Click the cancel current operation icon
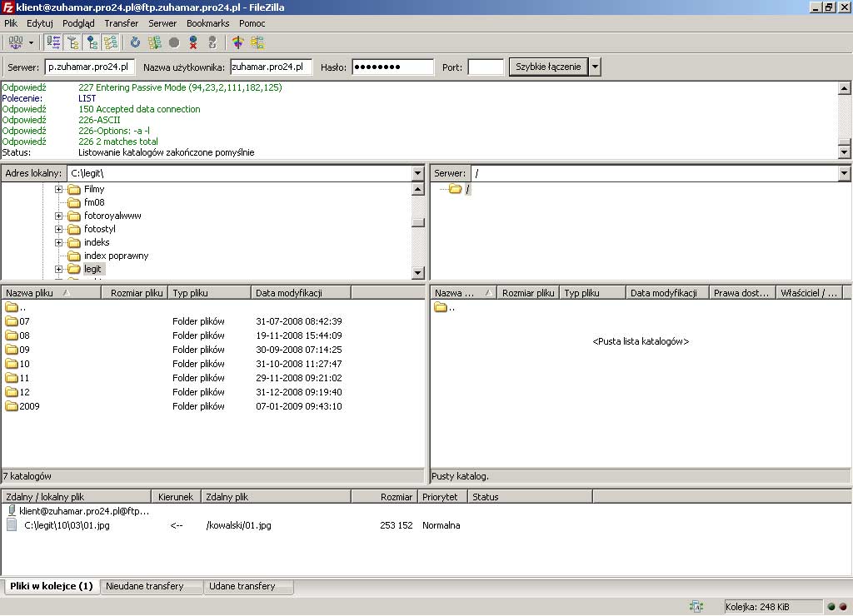 click(x=174, y=42)
